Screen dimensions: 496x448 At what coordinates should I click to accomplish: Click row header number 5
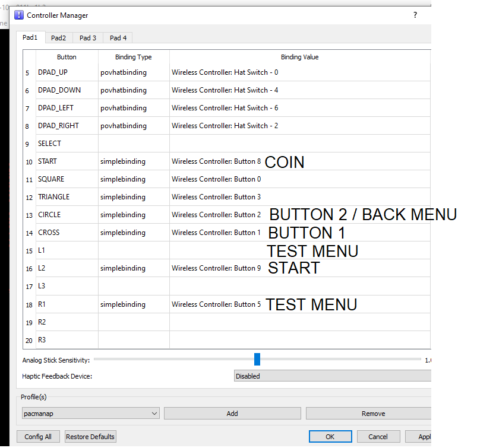point(30,72)
